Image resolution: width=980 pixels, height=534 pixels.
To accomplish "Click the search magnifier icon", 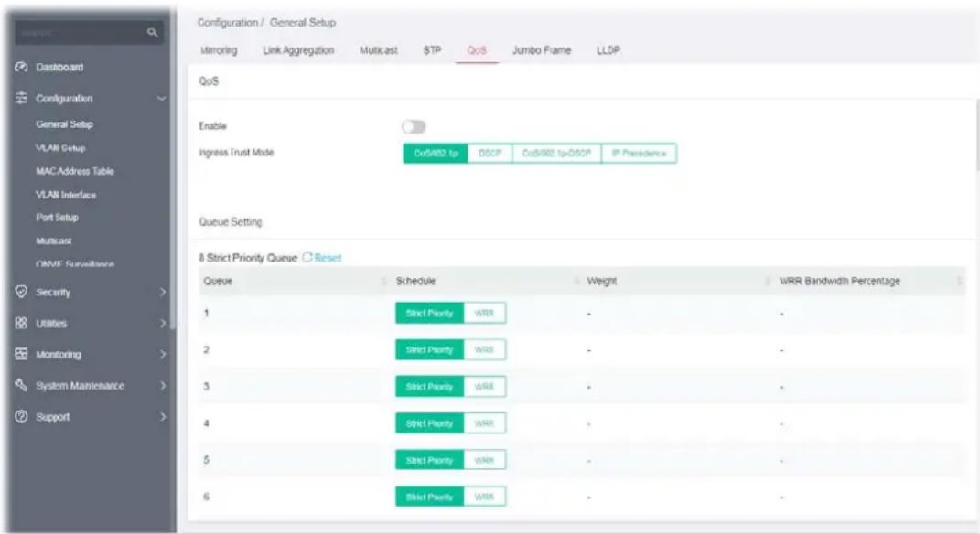I will 152,33.
